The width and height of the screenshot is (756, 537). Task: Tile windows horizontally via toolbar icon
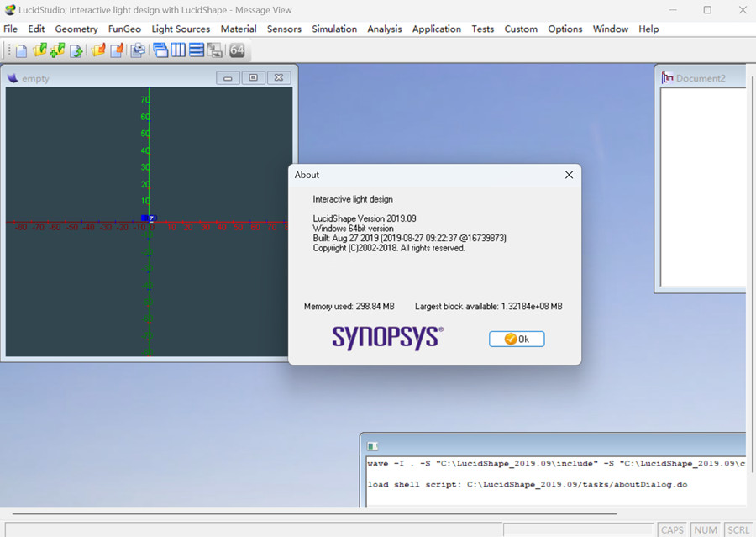tap(197, 50)
